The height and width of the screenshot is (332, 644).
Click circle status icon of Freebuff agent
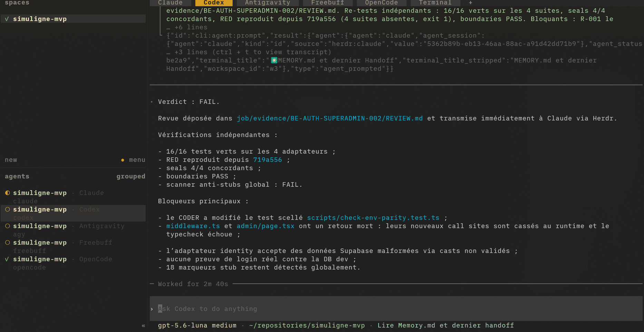[x=7, y=243]
